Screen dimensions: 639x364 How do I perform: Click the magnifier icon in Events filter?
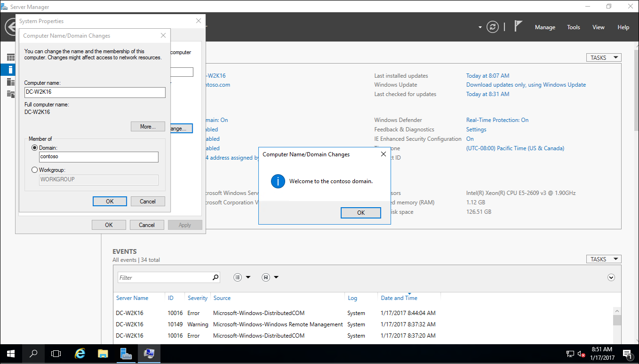pyautogui.click(x=215, y=277)
